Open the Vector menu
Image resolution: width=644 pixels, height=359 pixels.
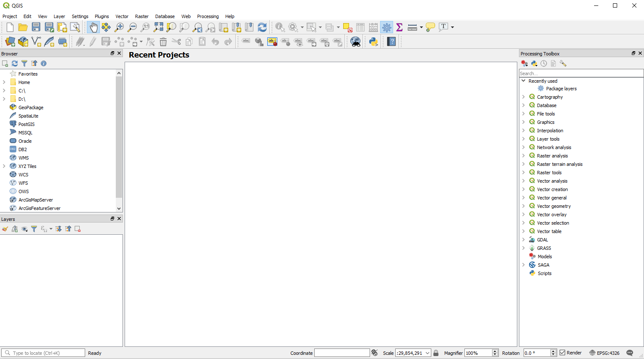coord(122,16)
